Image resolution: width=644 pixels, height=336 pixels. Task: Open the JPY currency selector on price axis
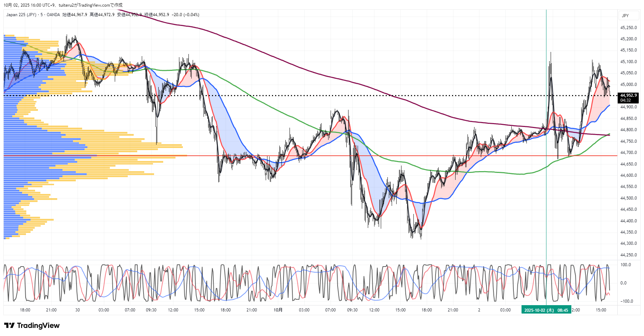(x=625, y=16)
